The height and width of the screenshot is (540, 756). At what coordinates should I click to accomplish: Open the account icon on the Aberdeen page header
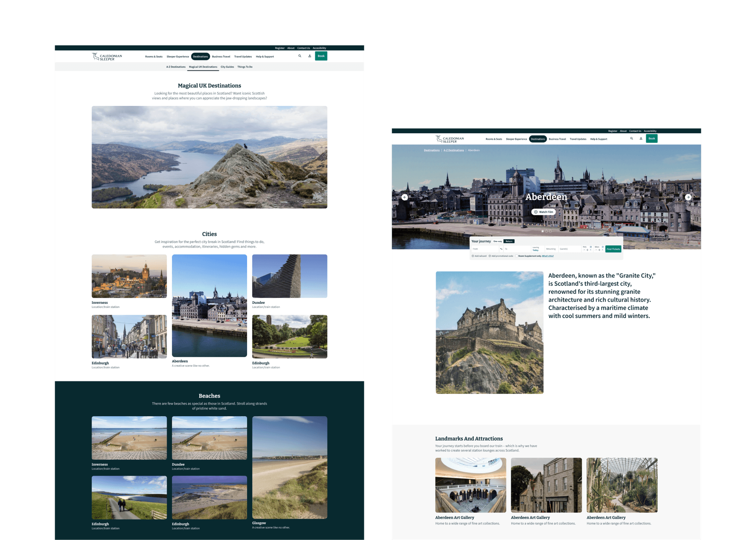tap(641, 139)
